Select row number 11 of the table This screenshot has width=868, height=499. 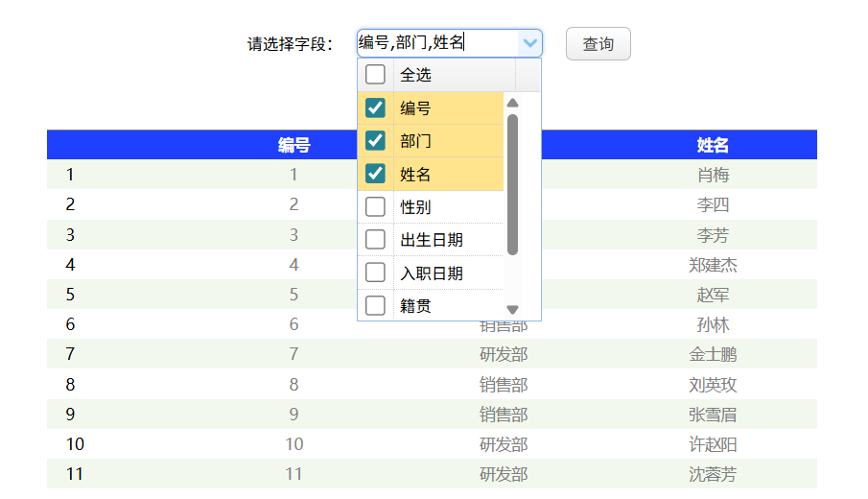click(x=75, y=474)
